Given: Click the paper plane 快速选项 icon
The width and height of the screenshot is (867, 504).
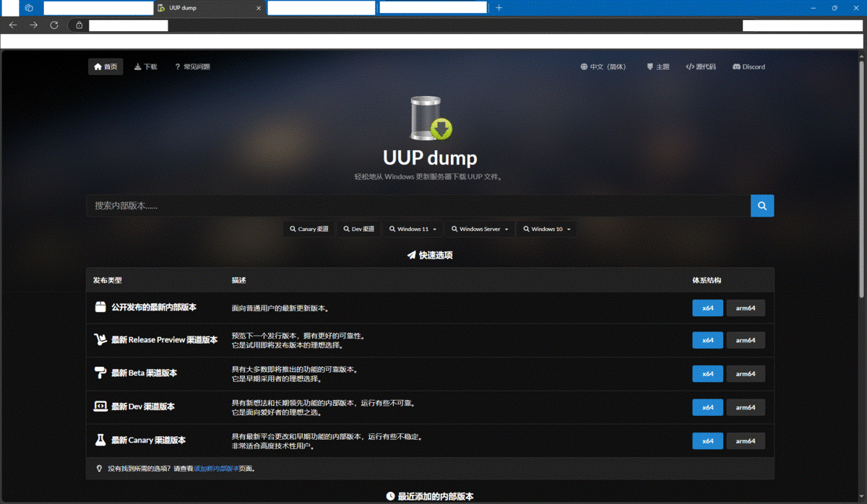Looking at the screenshot, I should tap(411, 255).
